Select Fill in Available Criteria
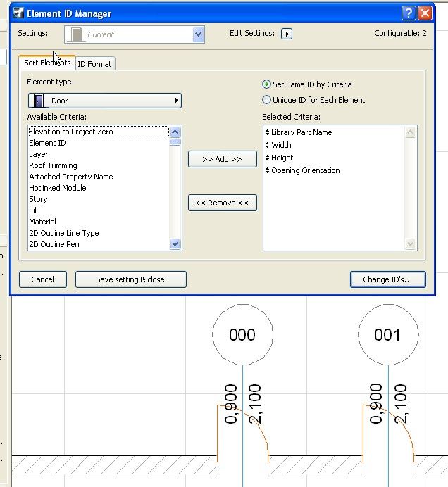448x487 pixels. (99, 210)
